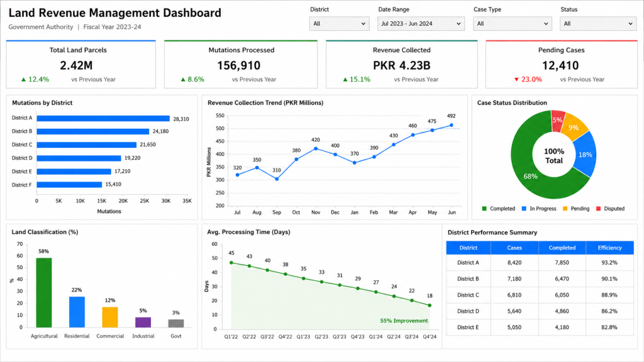Click the Revenue Collection Trend chart title
The height and width of the screenshot is (362, 644).
pyautogui.click(x=265, y=103)
